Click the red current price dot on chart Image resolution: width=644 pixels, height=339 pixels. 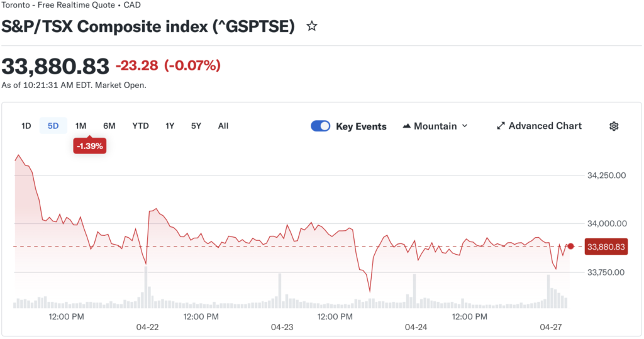[571, 246]
